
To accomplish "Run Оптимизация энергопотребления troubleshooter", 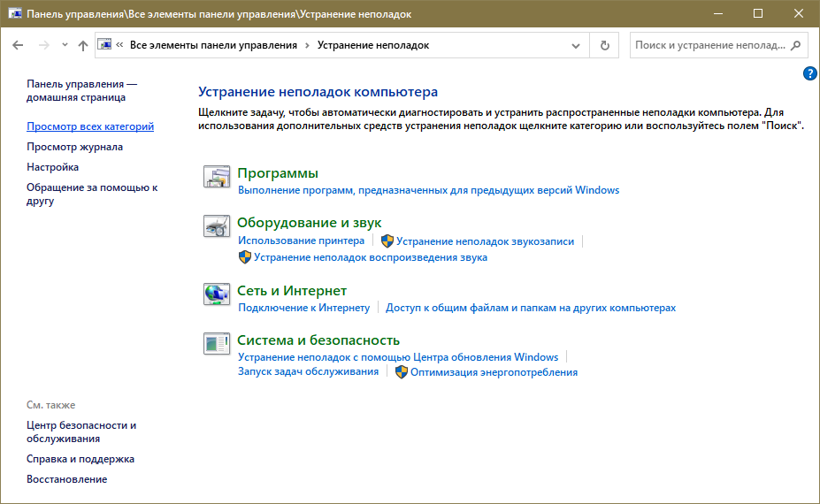I will [494, 372].
